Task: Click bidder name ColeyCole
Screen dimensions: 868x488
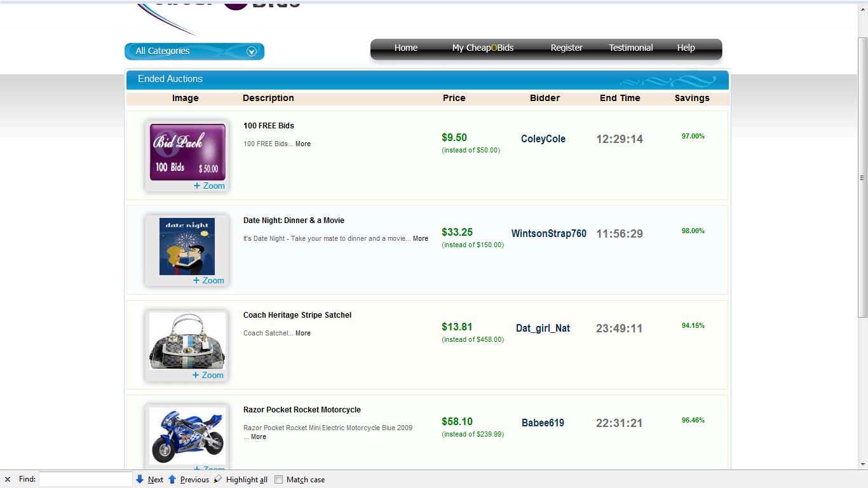Action: pyautogui.click(x=543, y=139)
